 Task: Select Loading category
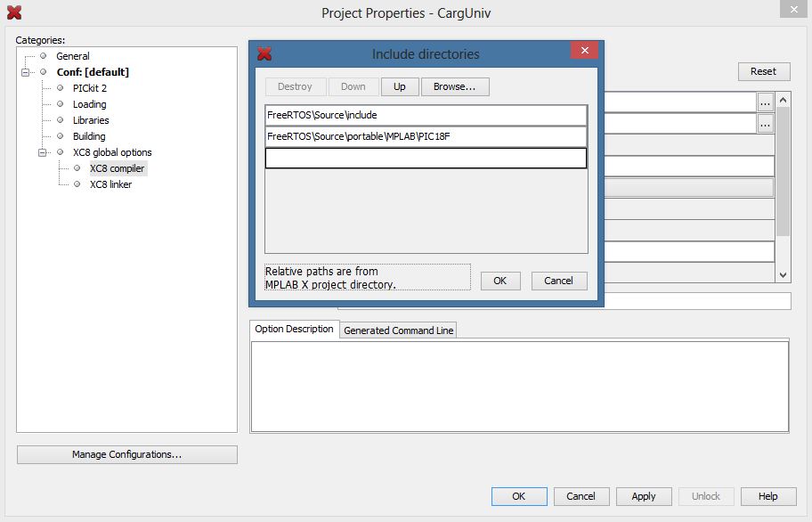point(90,104)
